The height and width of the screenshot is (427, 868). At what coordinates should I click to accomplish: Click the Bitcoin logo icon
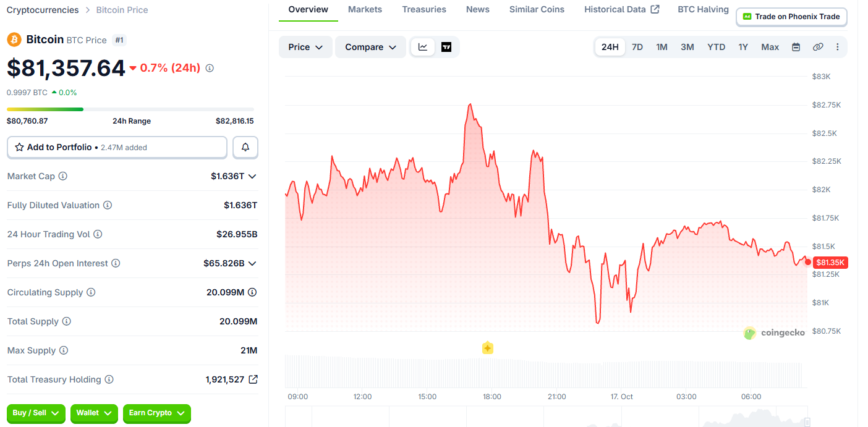pos(14,40)
